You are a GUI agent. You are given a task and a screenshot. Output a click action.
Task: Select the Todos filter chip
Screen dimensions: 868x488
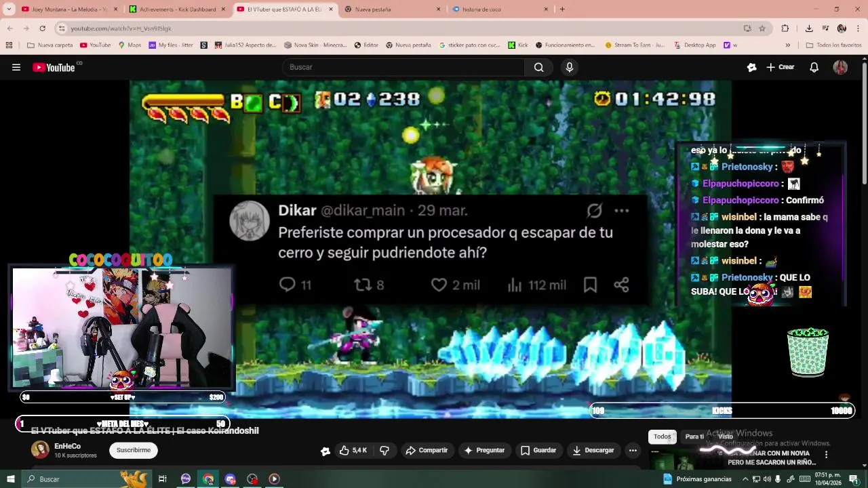coord(663,436)
